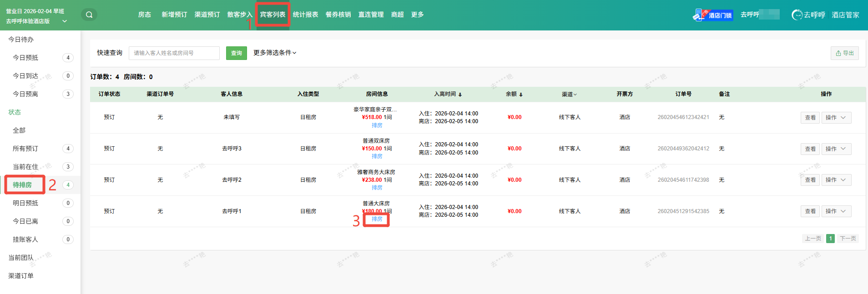Click the 去呼呼 logo icon at top right
This screenshot has width=868, height=294.
tap(797, 15)
